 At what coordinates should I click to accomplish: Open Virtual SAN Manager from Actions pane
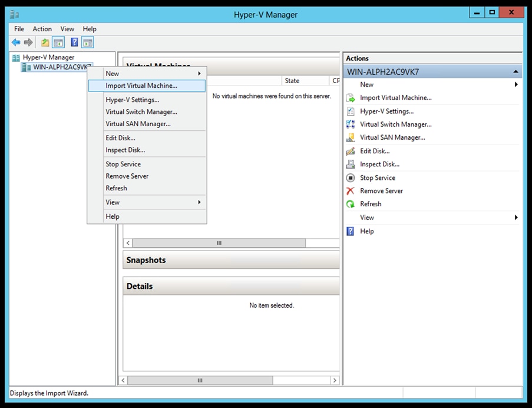392,137
